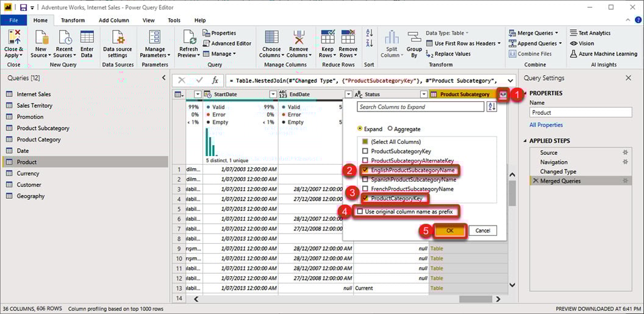Open the Advanced Editor
Viewport: 644px width, 314px height.
(x=227, y=43)
